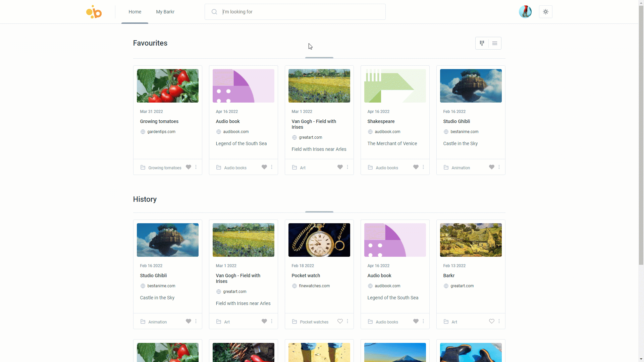Open kebab menu on the Barkr card
The height and width of the screenshot is (362, 644).
pos(499,321)
